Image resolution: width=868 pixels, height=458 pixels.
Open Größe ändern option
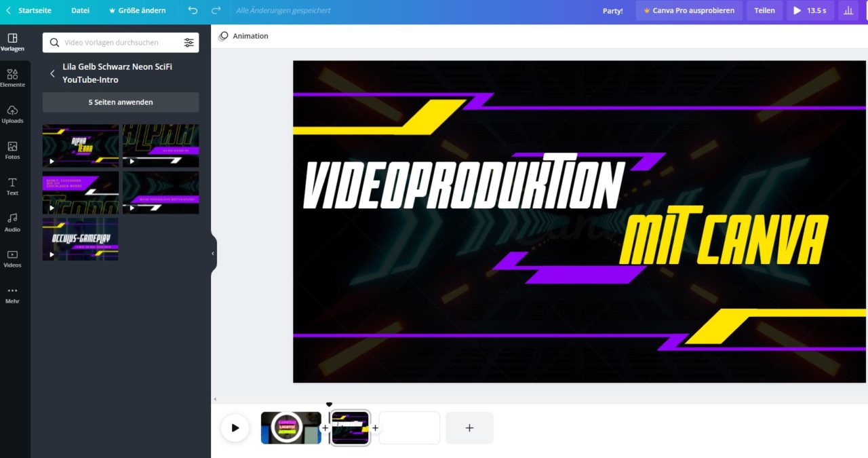[x=136, y=11]
